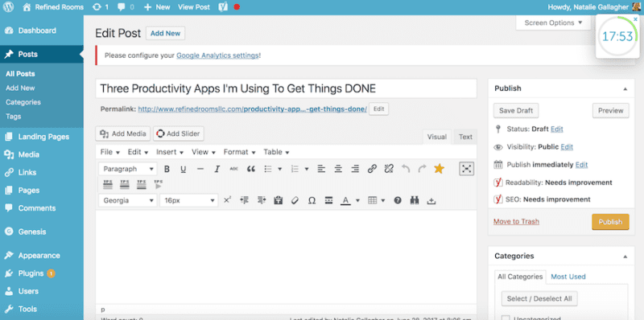Screen dimensions: 644x320
Task: Open the Insert editor menu
Action: (169, 152)
